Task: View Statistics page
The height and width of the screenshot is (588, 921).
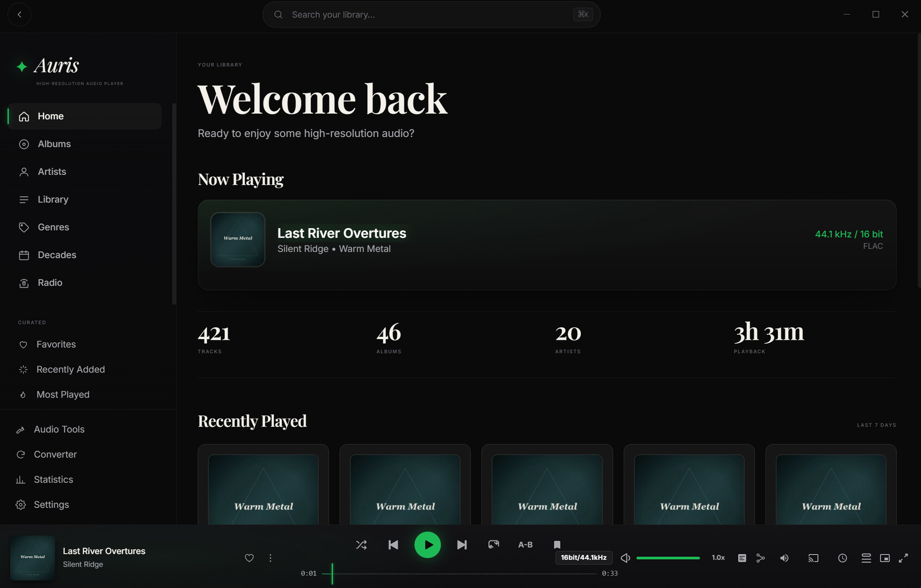Action: pyautogui.click(x=87, y=479)
